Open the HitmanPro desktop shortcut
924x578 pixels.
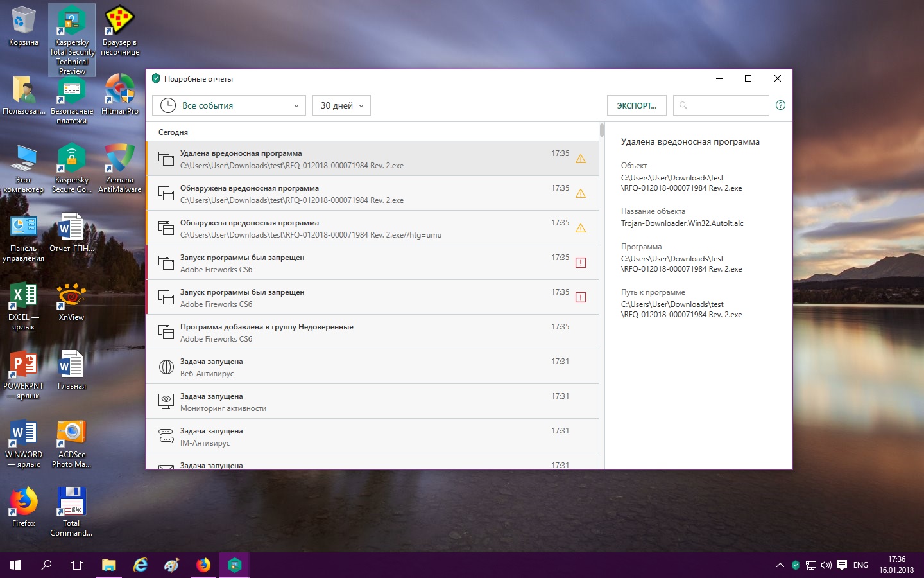(x=120, y=94)
